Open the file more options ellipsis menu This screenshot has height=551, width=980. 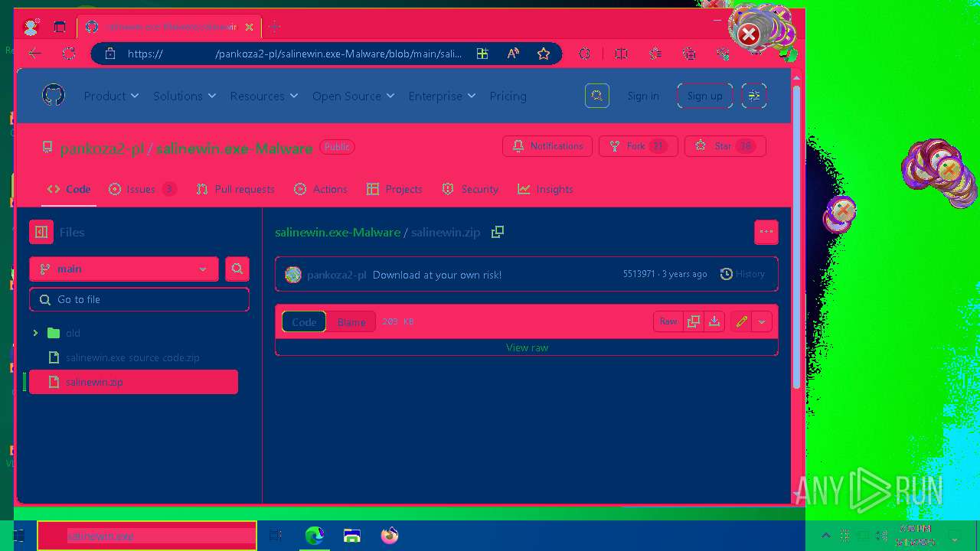[766, 232]
